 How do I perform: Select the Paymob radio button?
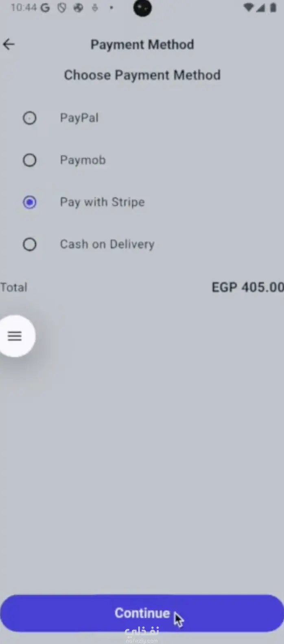[29, 160]
